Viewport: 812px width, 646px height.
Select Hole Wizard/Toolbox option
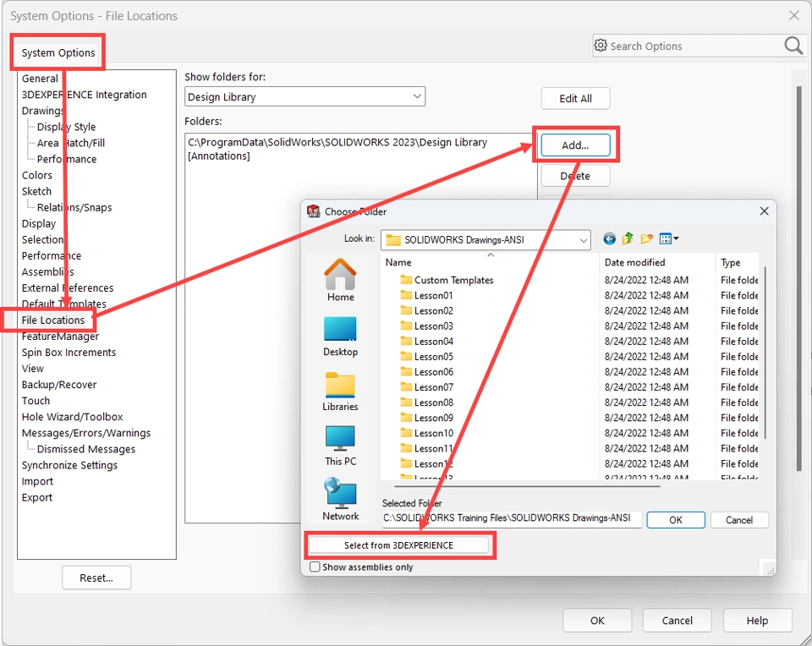coord(72,417)
